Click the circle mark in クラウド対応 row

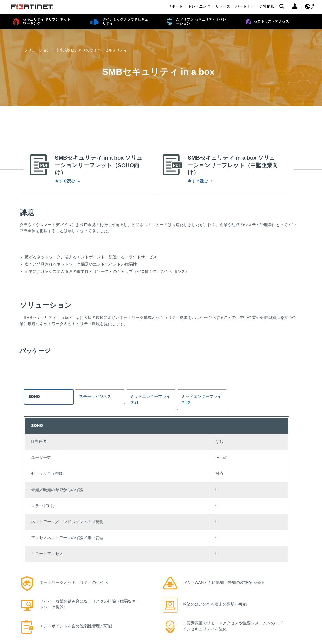click(217, 506)
